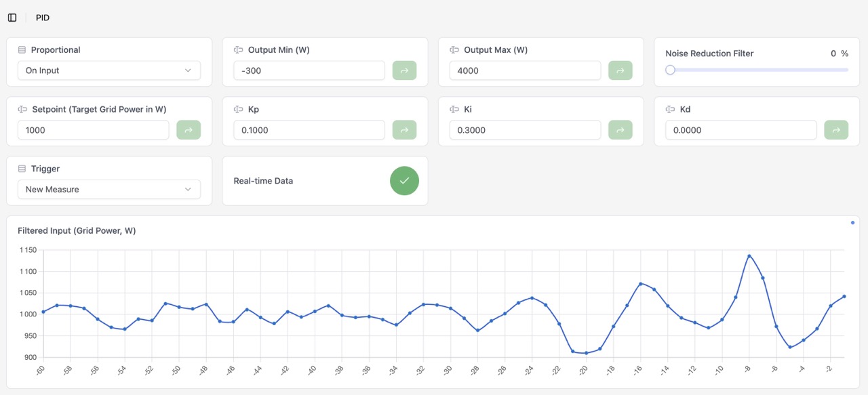
Task: Submit the Kd value arrow button
Action: click(836, 130)
